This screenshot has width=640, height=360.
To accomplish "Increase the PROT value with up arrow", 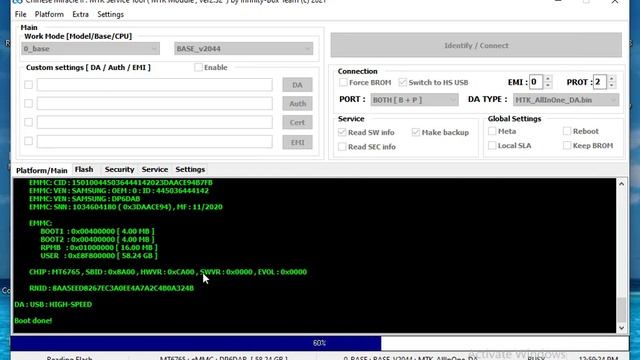I will pyautogui.click(x=611, y=79).
